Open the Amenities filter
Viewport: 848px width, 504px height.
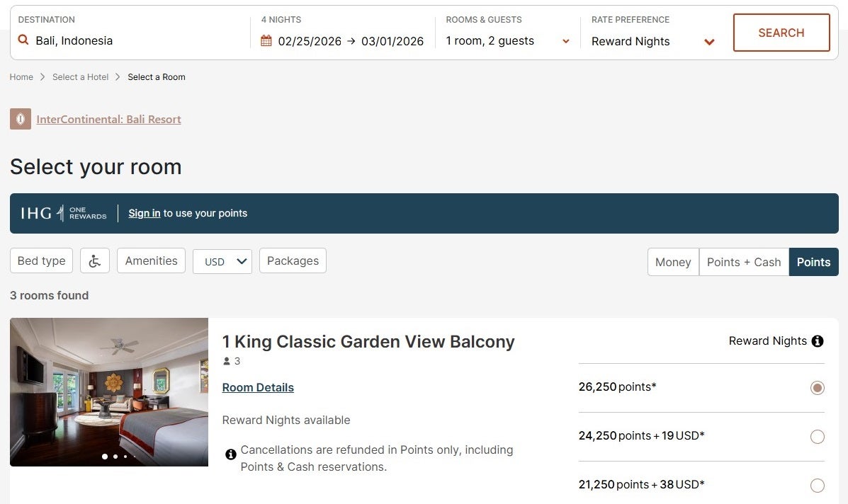152,261
